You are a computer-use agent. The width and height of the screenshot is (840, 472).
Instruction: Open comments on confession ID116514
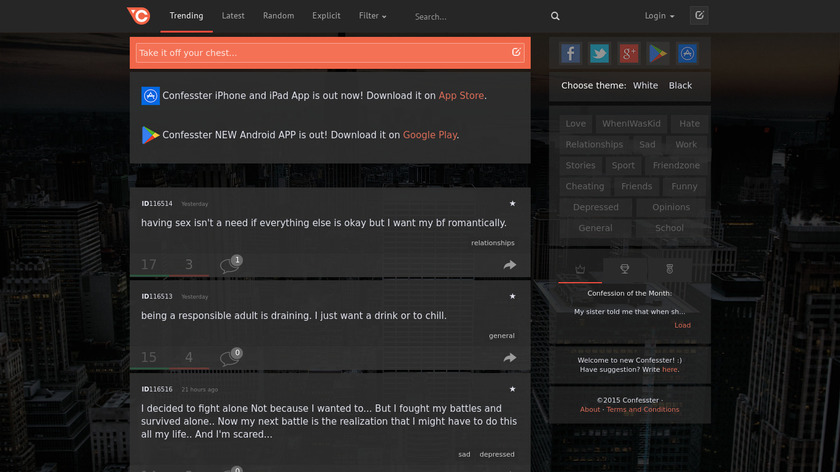[x=231, y=264]
